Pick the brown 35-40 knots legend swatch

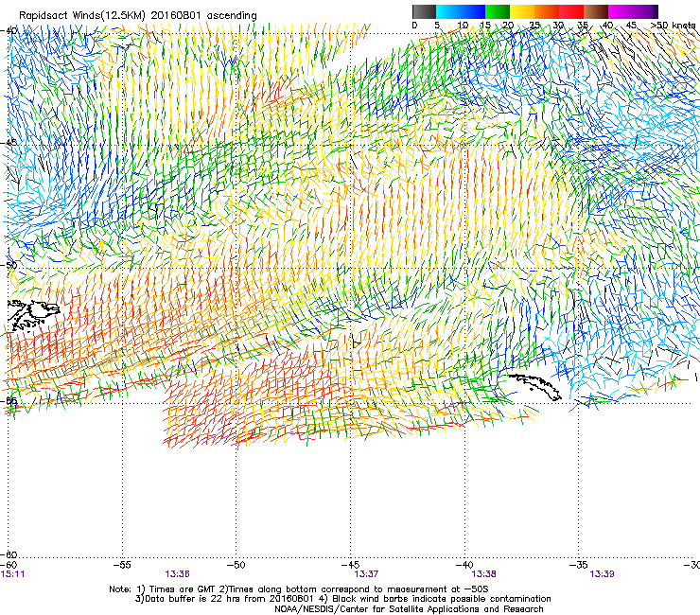(x=596, y=11)
